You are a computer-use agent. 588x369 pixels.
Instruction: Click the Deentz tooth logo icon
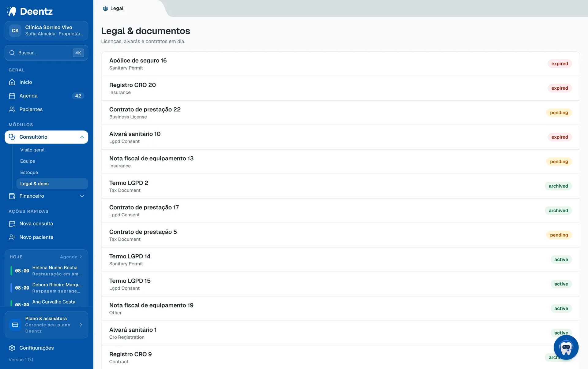12,11
